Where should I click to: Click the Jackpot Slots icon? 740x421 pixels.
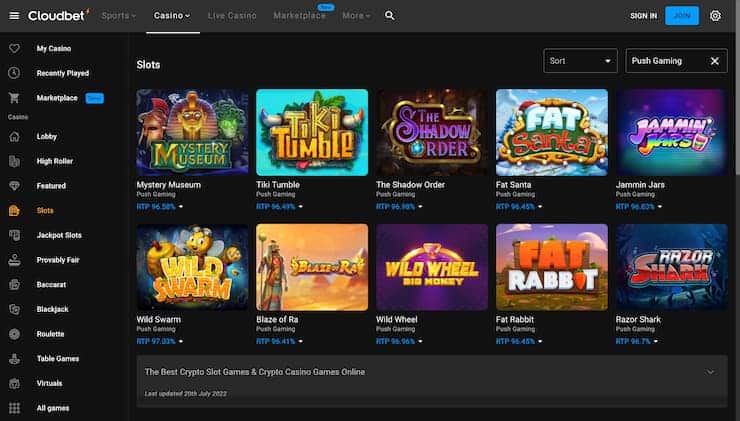tap(15, 235)
